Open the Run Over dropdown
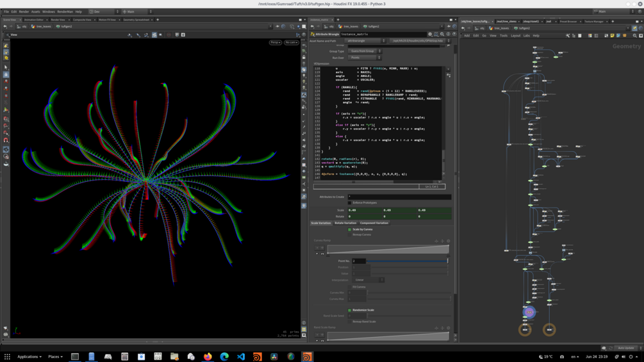644x362 pixels. click(x=365, y=58)
